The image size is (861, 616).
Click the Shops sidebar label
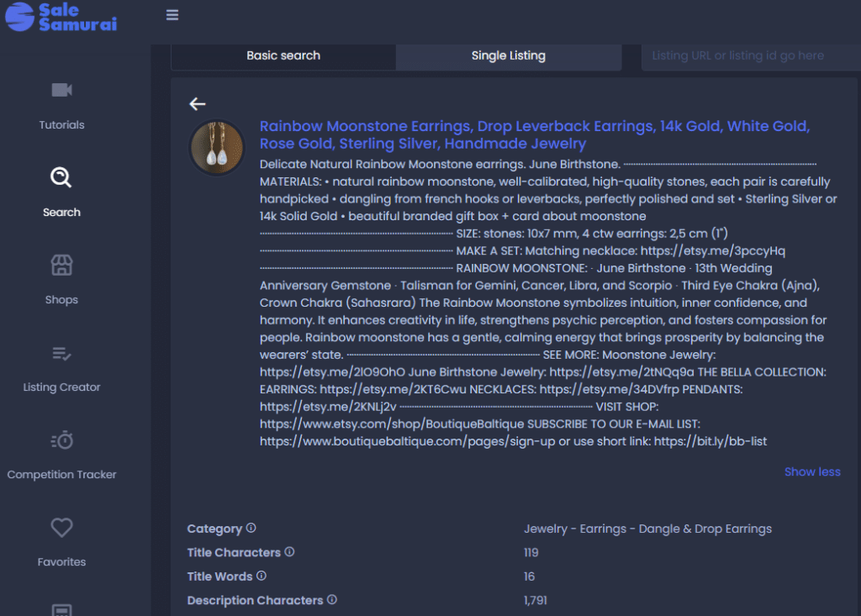(x=61, y=300)
